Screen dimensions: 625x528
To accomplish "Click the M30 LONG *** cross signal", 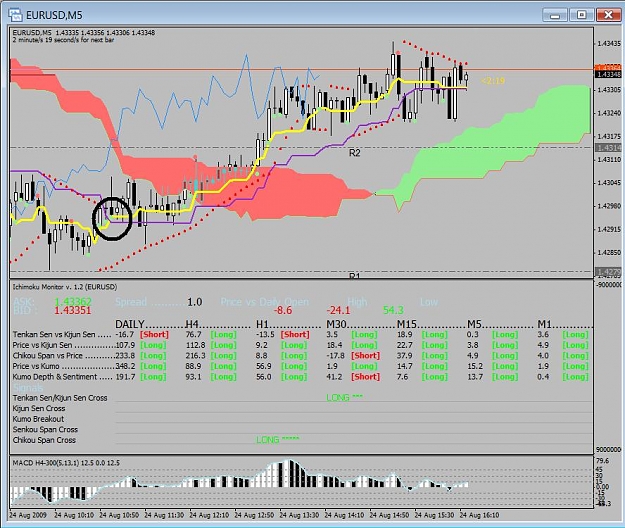I will click(x=344, y=398).
